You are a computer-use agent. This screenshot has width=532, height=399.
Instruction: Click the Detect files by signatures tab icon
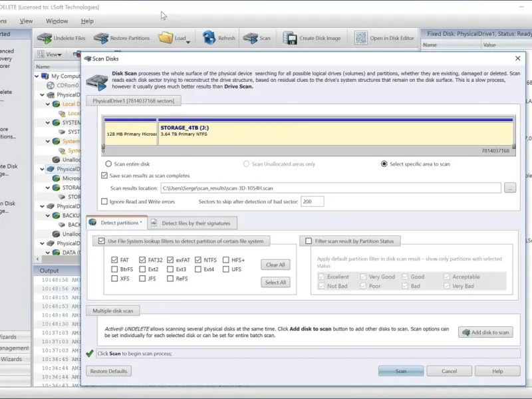point(154,223)
